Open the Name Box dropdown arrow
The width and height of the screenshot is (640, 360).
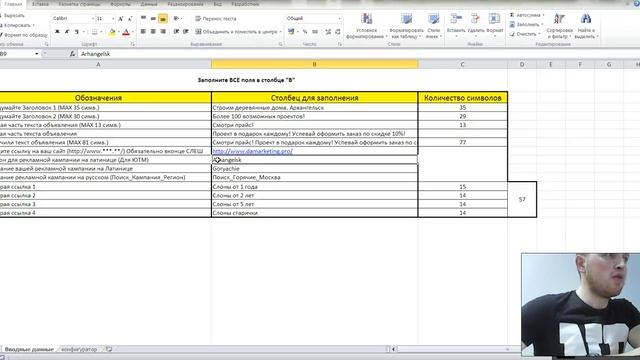37,54
